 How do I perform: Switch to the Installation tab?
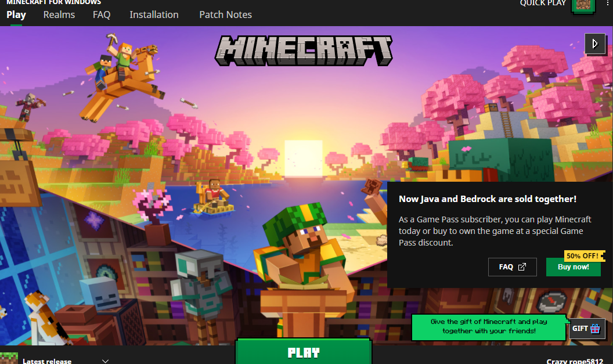pos(154,15)
